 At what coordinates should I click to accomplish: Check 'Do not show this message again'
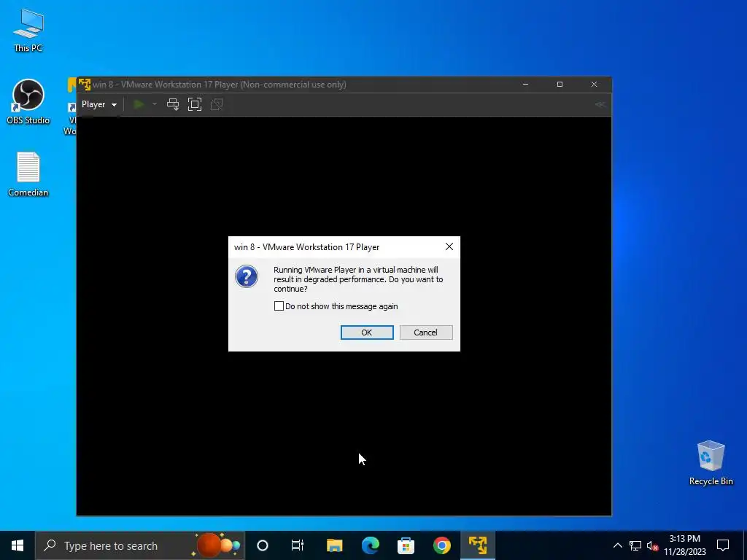pos(279,306)
